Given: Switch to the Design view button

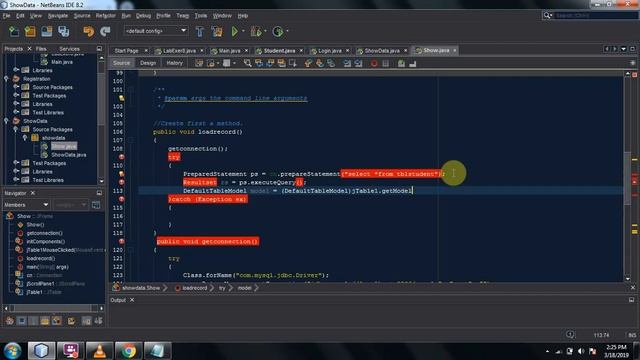Looking at the screenshot, I should pyautogui.click(x=148, y=63).
